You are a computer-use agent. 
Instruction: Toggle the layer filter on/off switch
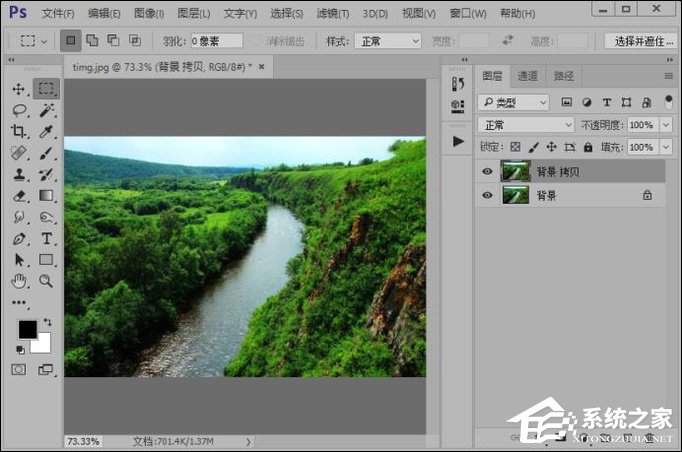tap(669, 102)
